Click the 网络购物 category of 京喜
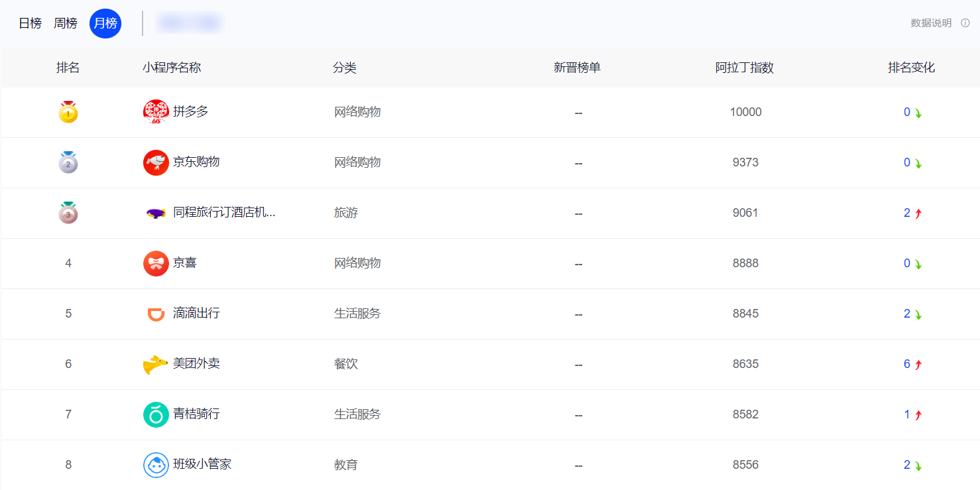 click(357, 263)
